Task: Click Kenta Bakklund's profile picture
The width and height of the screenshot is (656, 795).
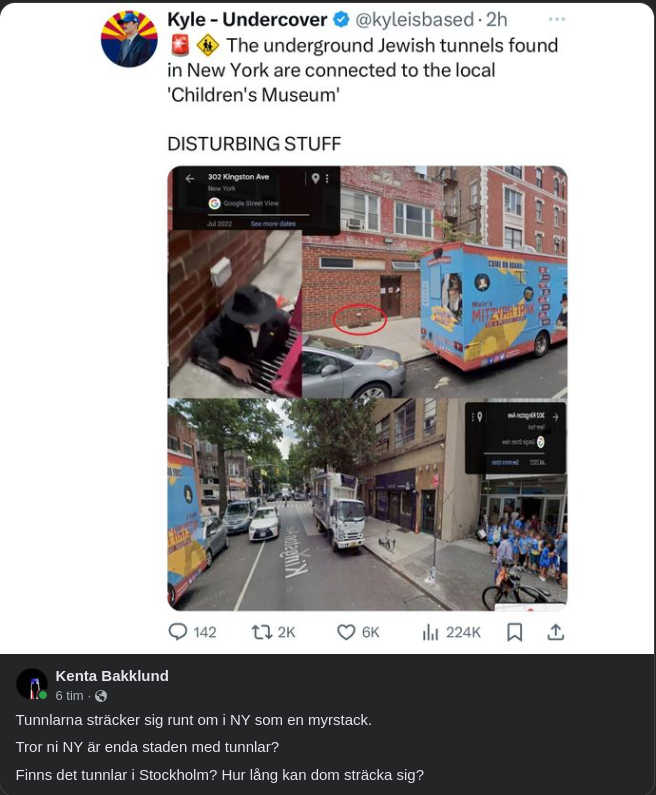Action: 32,684
